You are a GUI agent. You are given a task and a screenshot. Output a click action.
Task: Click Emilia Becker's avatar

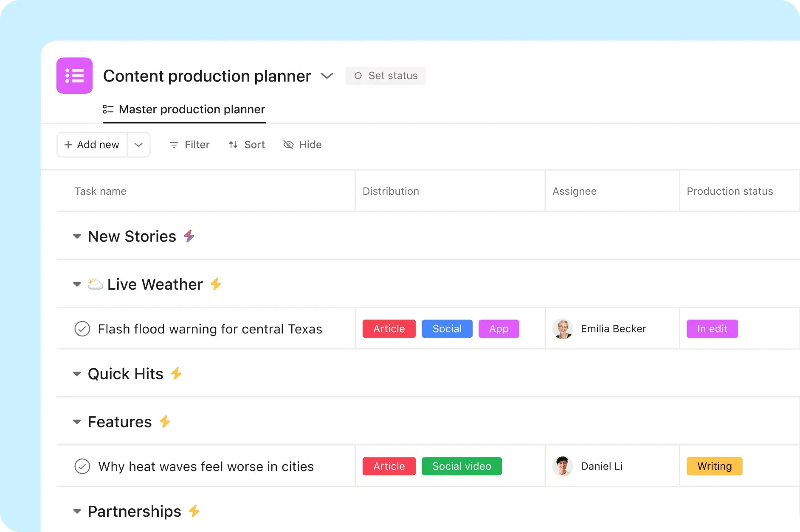click(562, 328)
